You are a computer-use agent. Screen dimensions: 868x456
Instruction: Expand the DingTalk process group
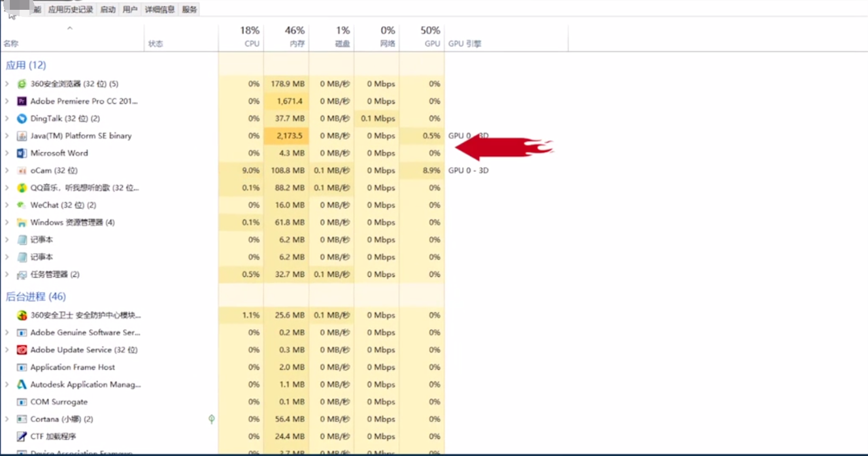pyautogui.click(x=7, y=118)
